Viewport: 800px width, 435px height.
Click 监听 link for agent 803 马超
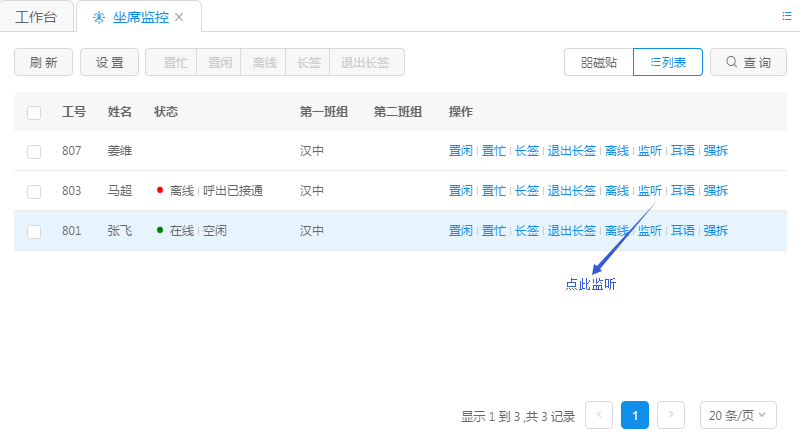(650, 191)
